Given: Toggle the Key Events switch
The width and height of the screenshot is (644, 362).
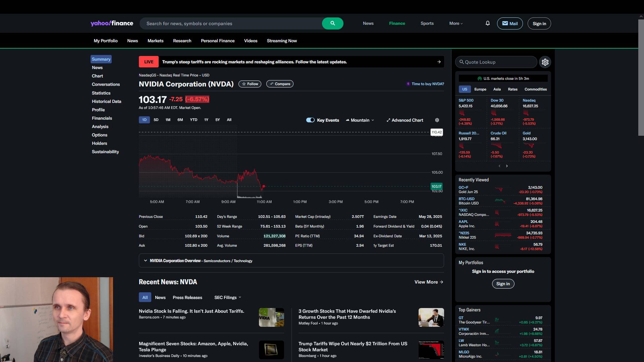Looking at the screenshot, I should [310, 120].
